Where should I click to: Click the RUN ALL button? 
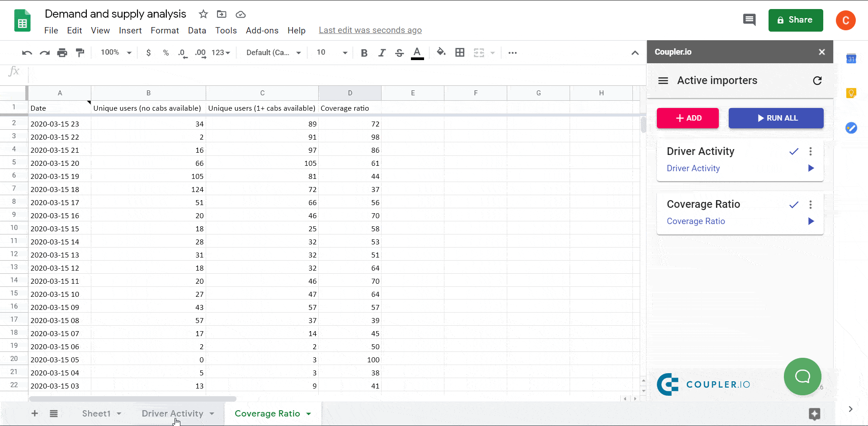776,118
